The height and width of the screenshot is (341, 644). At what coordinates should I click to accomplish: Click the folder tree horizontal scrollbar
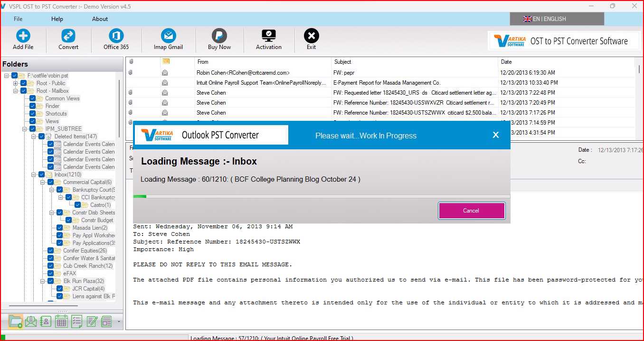44,305
